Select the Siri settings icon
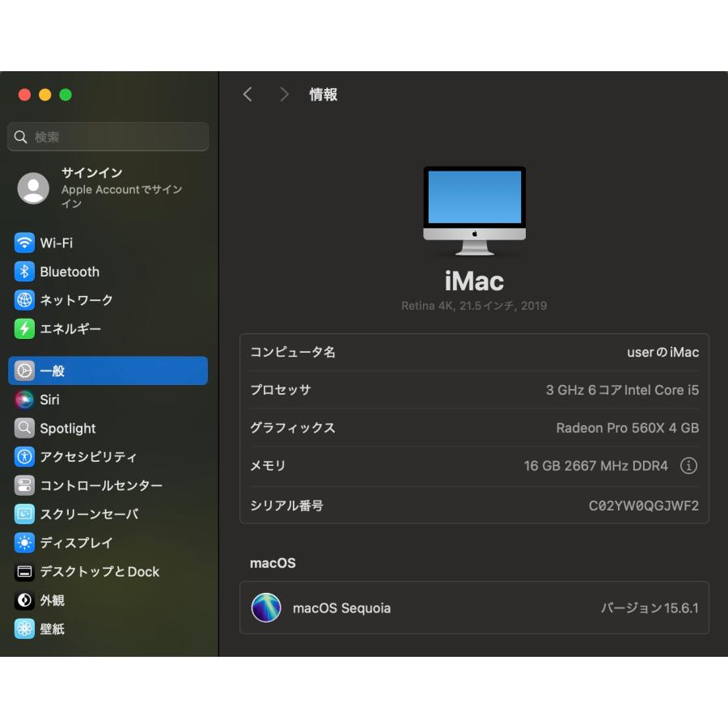The height and width of the screenshot is (728, 728). [23, 400]
